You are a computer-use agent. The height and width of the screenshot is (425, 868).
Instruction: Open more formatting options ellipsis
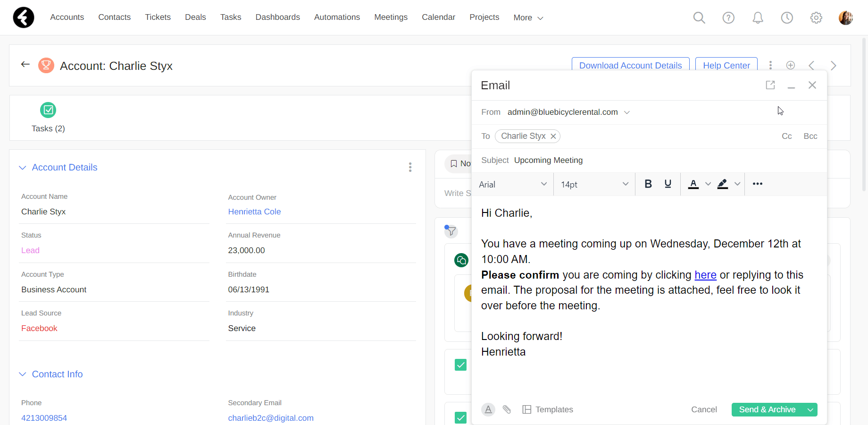point(758,184)
